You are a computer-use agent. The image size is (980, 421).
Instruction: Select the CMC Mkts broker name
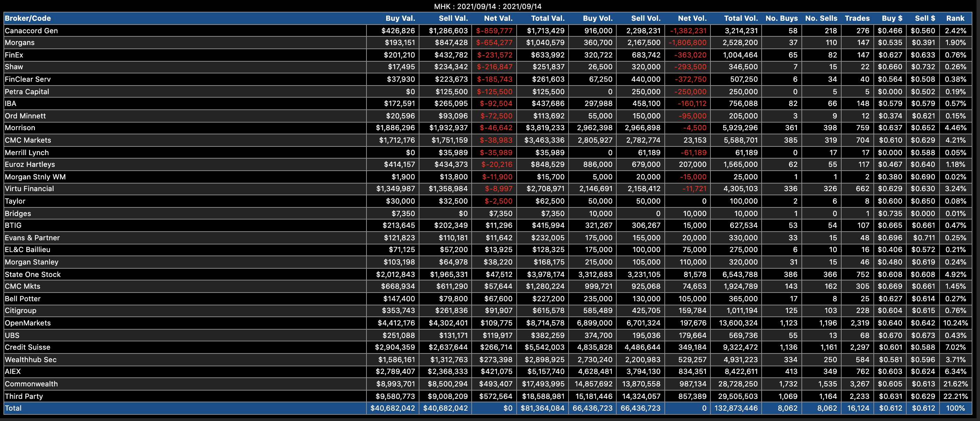click(x=22, y=286)
